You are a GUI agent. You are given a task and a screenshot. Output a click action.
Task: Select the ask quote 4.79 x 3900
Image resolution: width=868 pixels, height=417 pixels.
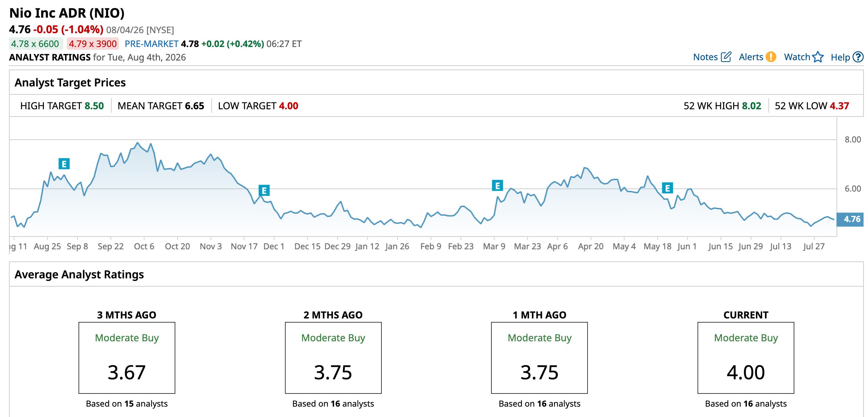93,44
